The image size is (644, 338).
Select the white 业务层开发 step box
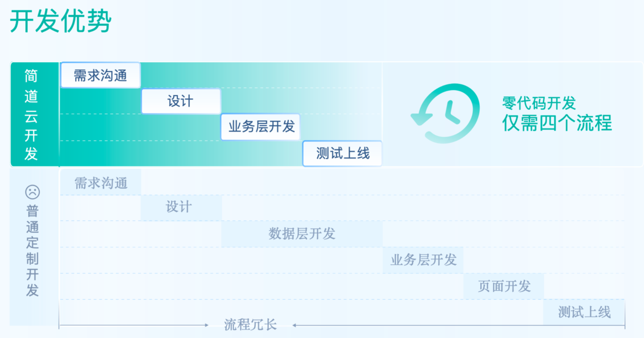(x=261, y=127)
